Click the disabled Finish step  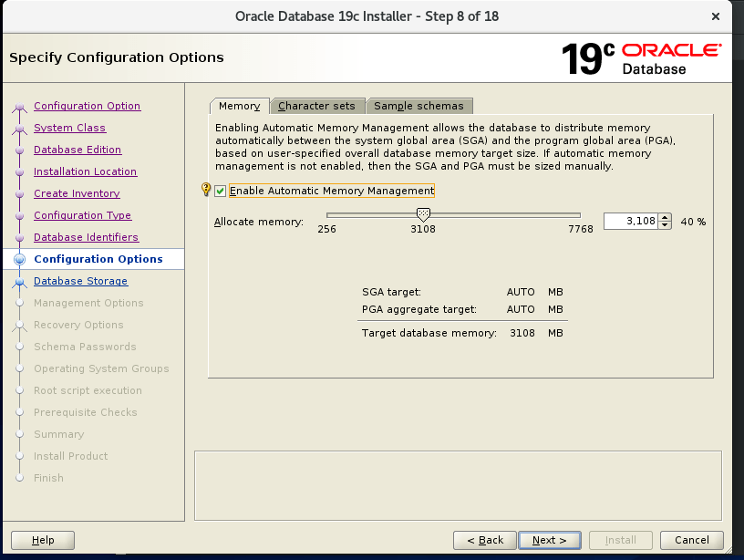tap(48, 478)
